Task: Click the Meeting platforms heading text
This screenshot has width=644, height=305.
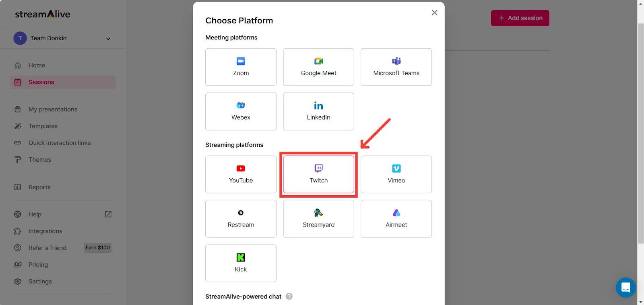Action: (x=231, y=37)
